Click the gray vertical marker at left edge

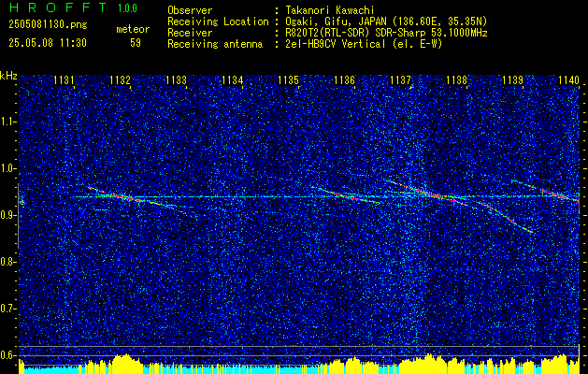point(18,216)
